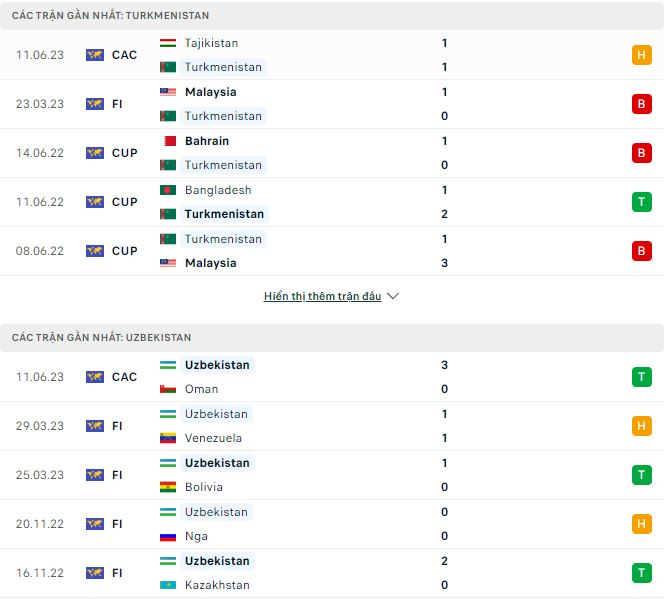Click the green win badge for Uzbekistan vs Oman
Image resolution: width=669 pixels, height=599 pixels.
[641, 377]
